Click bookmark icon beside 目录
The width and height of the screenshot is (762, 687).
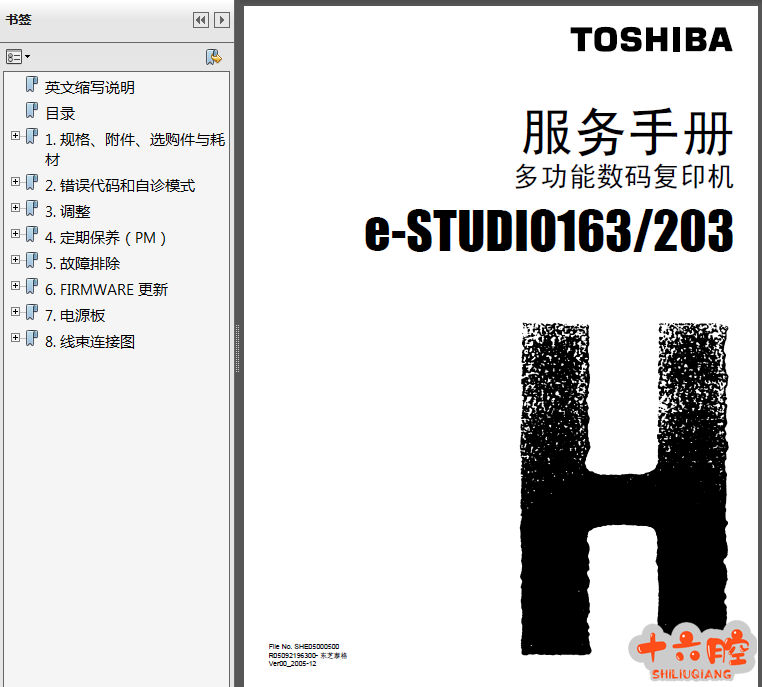pyautogui.click(x=32, y=112)
